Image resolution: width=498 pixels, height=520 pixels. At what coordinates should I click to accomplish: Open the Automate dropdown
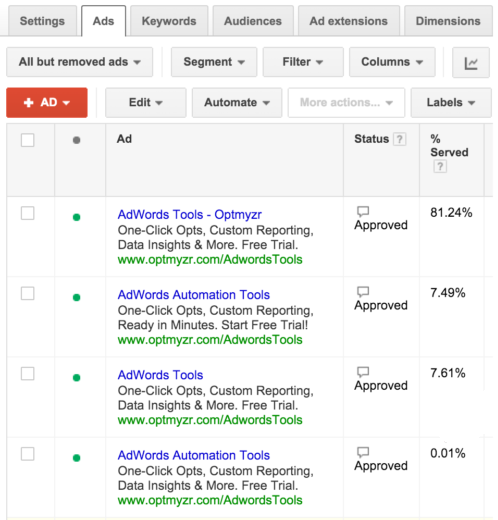pyautogui.click(x=237, y=103)
